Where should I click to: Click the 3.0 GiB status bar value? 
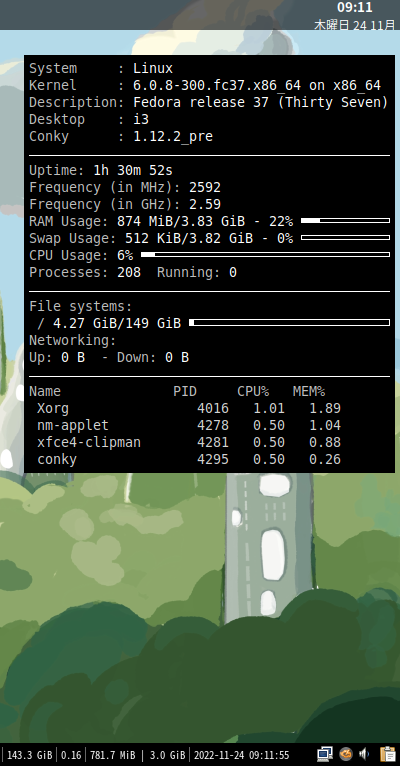pos(168,755)
